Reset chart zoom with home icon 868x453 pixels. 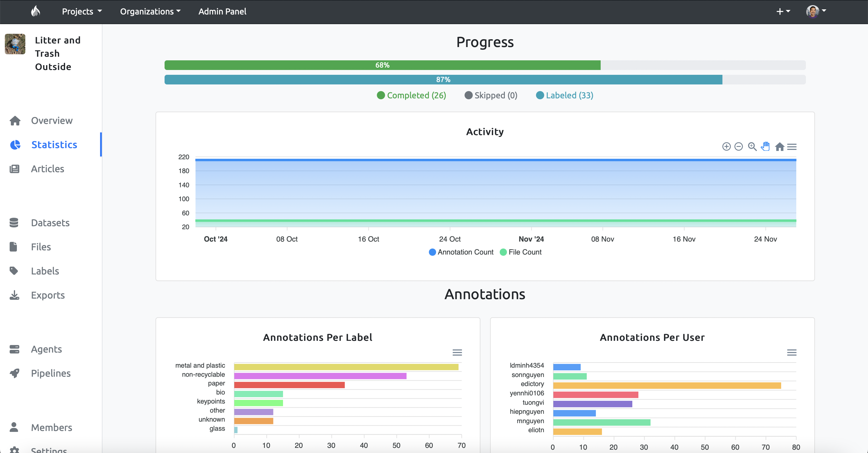click(x=779, y=147)
